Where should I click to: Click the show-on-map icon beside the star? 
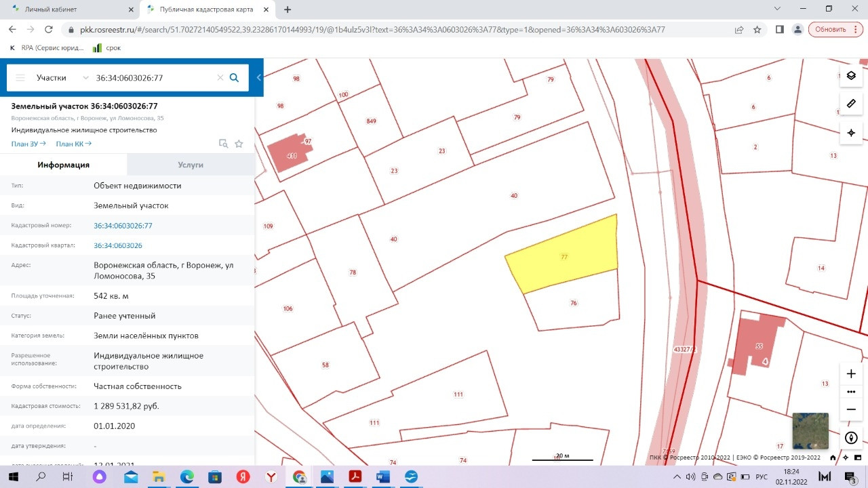(x=223, y=144)
